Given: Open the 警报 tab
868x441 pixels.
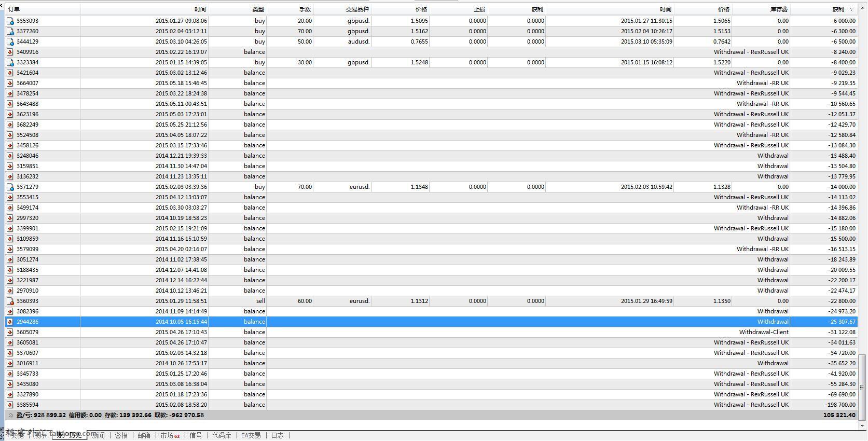Looking at the screenshot, I should click(x=121, y=435).
